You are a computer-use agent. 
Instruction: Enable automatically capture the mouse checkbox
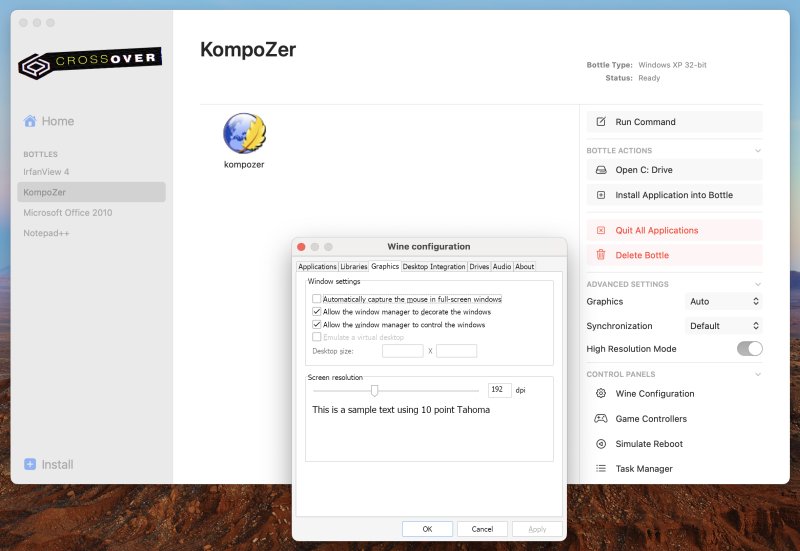[x=317, y=299]
